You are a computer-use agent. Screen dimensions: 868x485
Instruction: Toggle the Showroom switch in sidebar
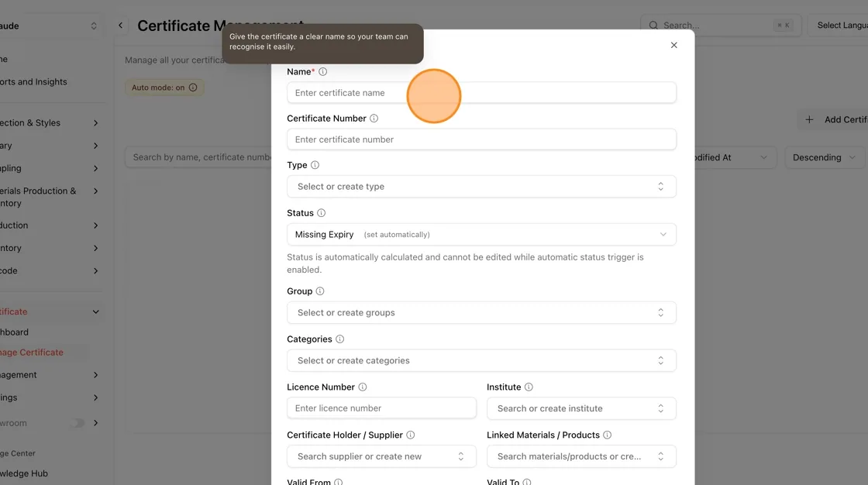click(x=77, y=424)
